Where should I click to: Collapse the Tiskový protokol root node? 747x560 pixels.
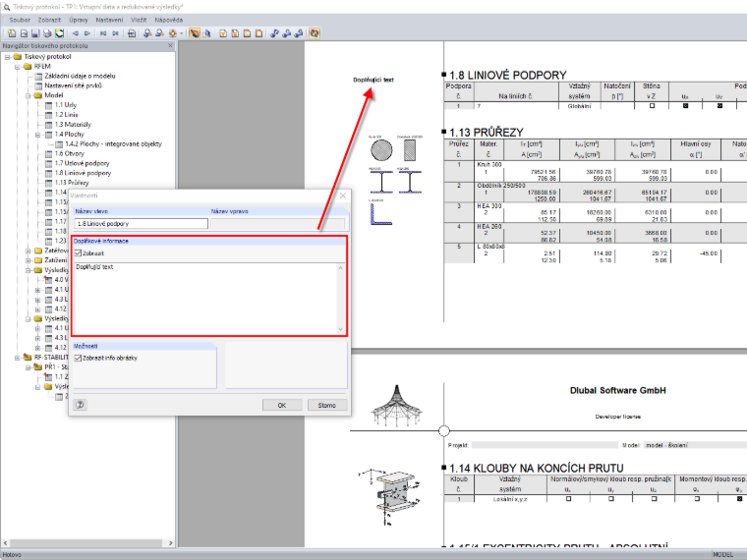7,57
